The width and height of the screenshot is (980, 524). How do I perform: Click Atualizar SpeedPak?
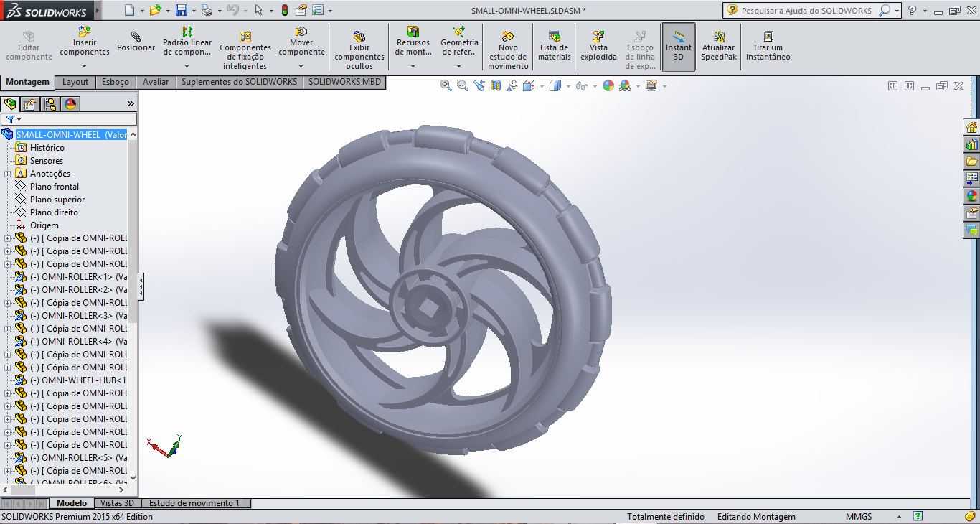click(x=719, y=46)
